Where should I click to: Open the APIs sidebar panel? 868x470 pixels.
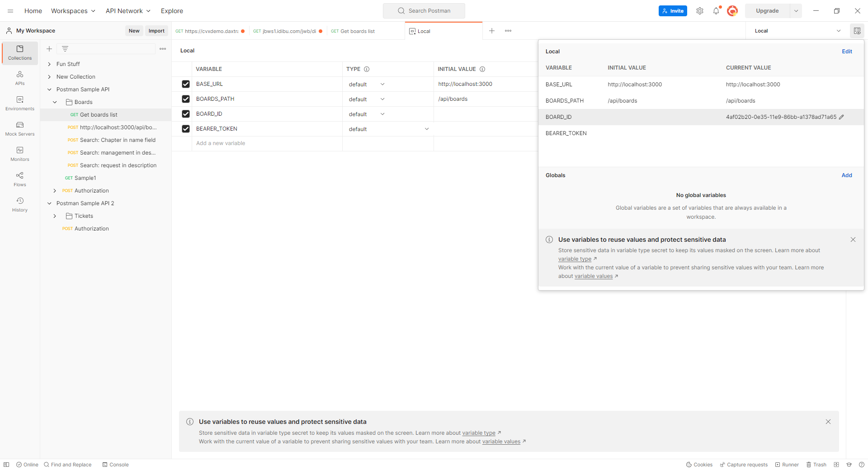point(20,78)
